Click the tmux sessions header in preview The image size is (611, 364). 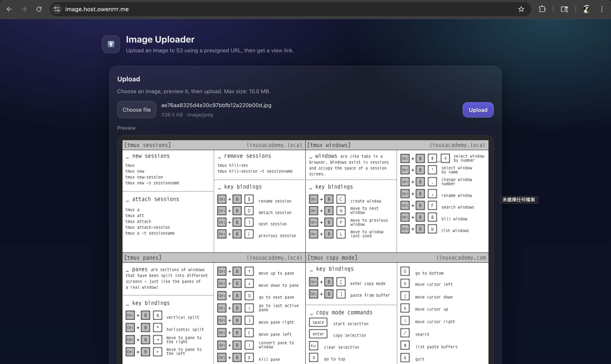pos(148,145)
